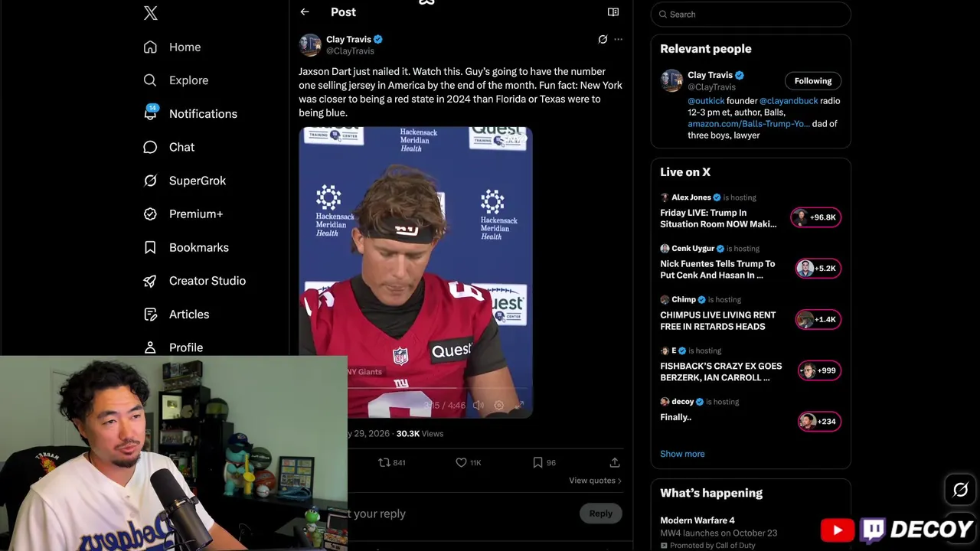Share the post via share icon

[x=615, y=462]
